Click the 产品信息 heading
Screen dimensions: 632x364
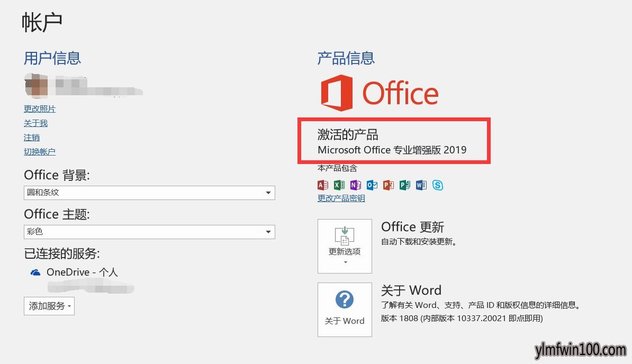coord(346,58)
